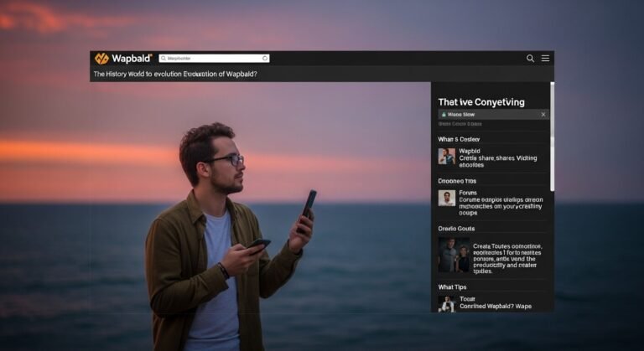This screenshot has width=644, height=351.
Task: Open the Forums entry thumbnail
Action: (x=446, y=198)
